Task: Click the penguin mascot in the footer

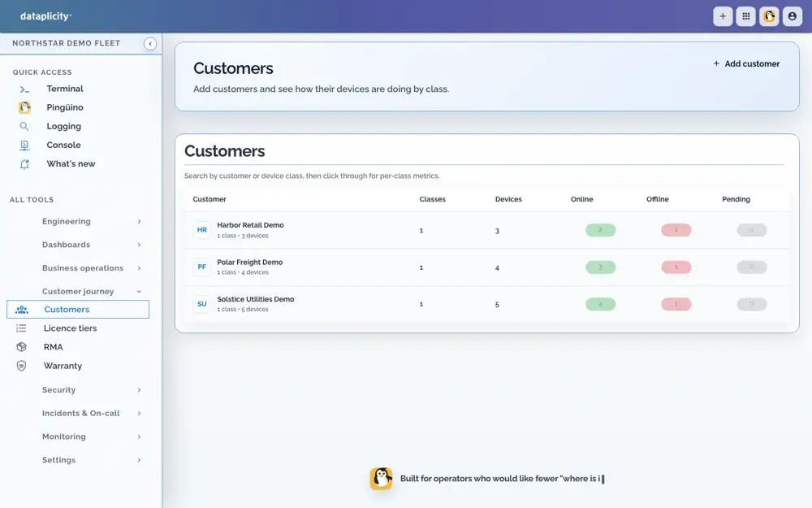Action: pyautogui.click(x=381, y=479)
